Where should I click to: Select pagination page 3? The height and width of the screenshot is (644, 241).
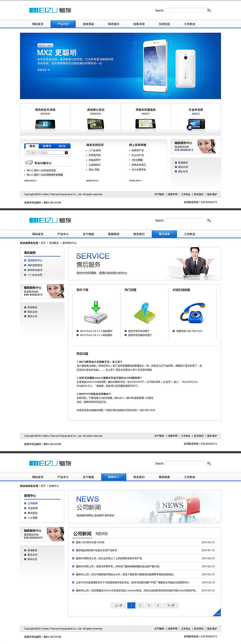149,605
